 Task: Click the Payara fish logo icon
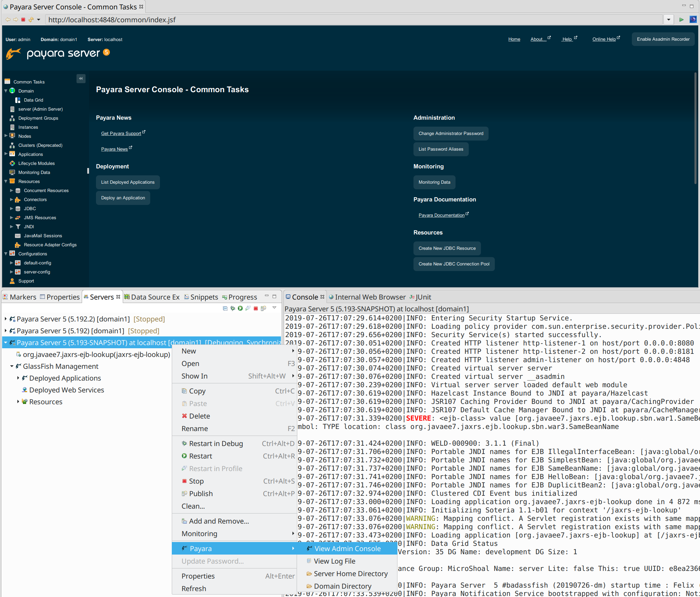13,54
